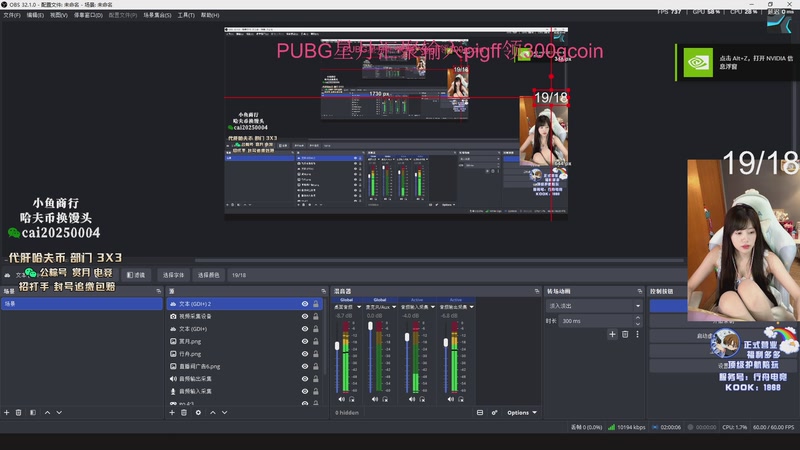Delete selected scene with trash icon
Screen dimensions: 800x450
tap(18, 412)
